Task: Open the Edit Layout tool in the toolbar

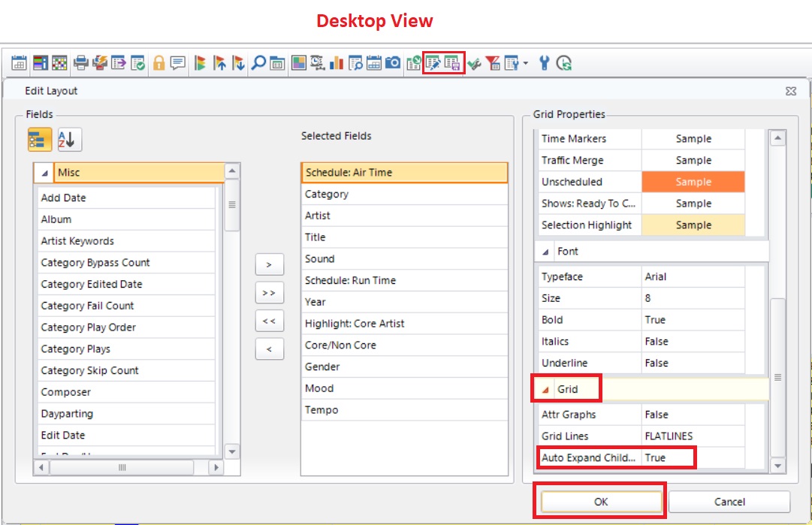Action: [431, 64]
